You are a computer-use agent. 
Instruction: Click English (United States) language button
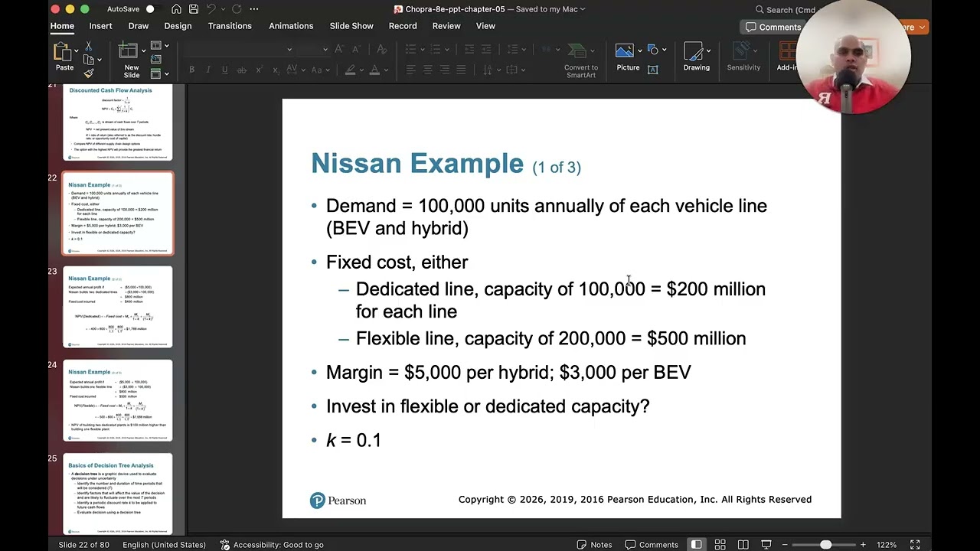tap(164, 545)
